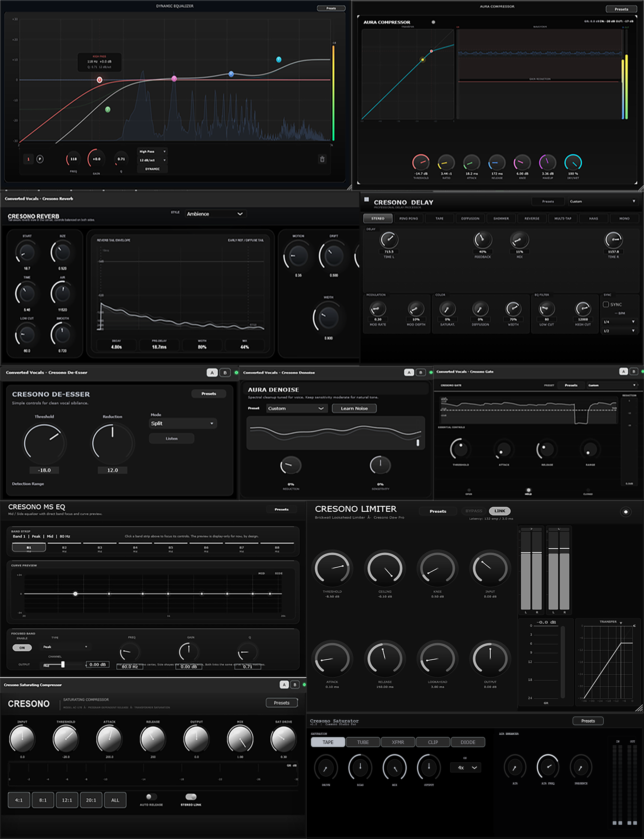644x839 pixels.
Task: Click the -18.0 threshold value field in De-Esser
Action: (x=44, y=470)
